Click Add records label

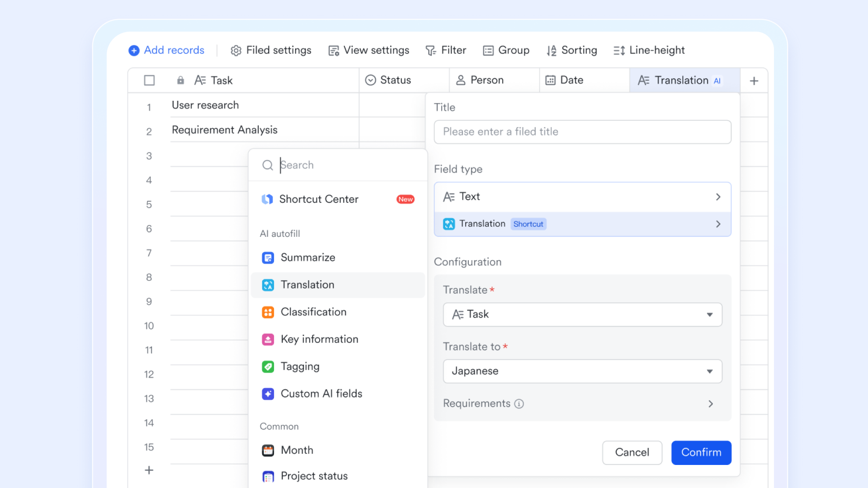click(x=174, y=50)
